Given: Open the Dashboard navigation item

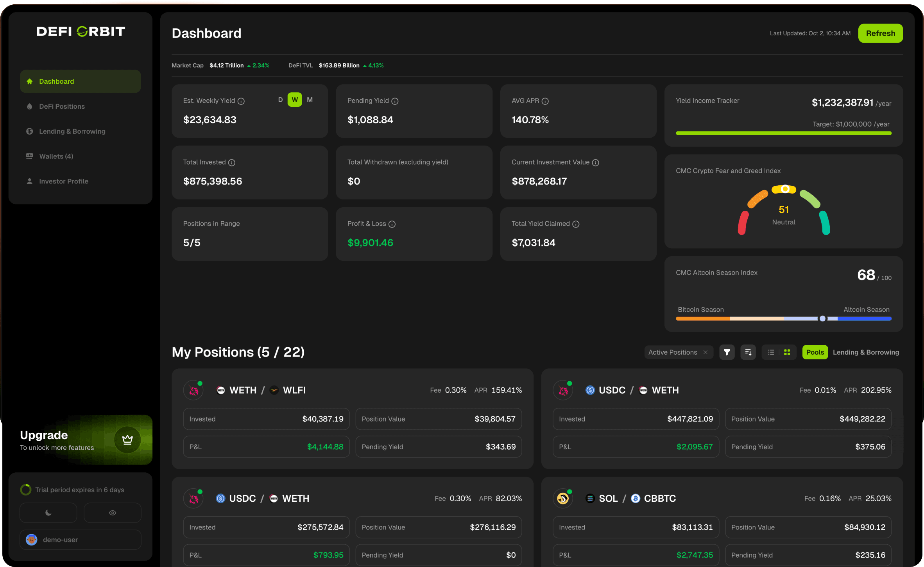Looking at the screenshot, I should (x=57, y=81).
